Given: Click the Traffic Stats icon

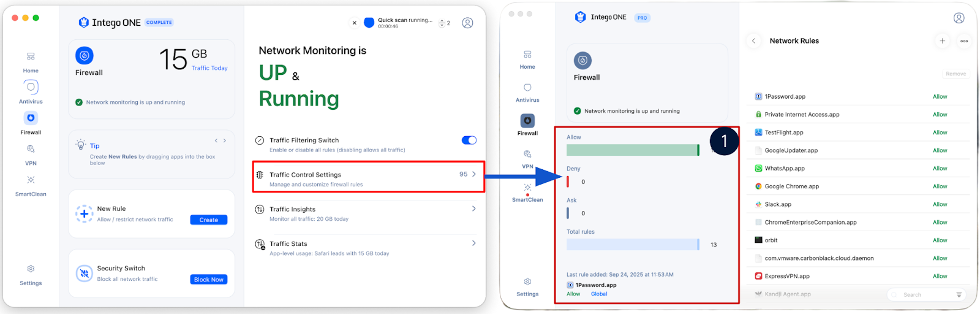Looking at the screenshot, I should point(260,244).
